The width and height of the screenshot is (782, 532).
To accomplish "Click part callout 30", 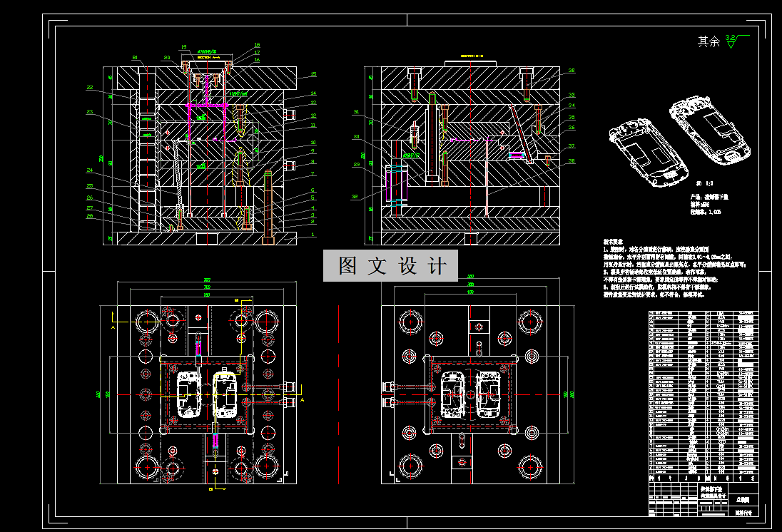I will [x=356, y=137].
